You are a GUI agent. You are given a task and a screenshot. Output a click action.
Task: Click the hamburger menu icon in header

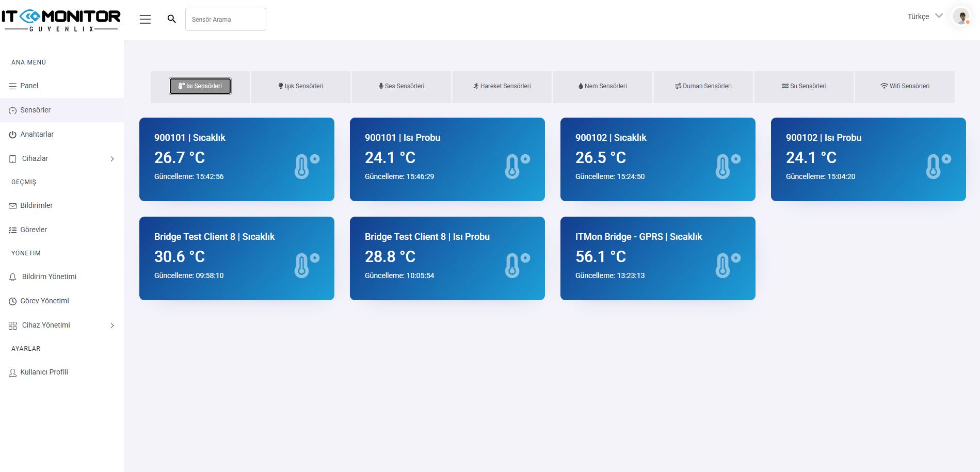tap(145, 19)
